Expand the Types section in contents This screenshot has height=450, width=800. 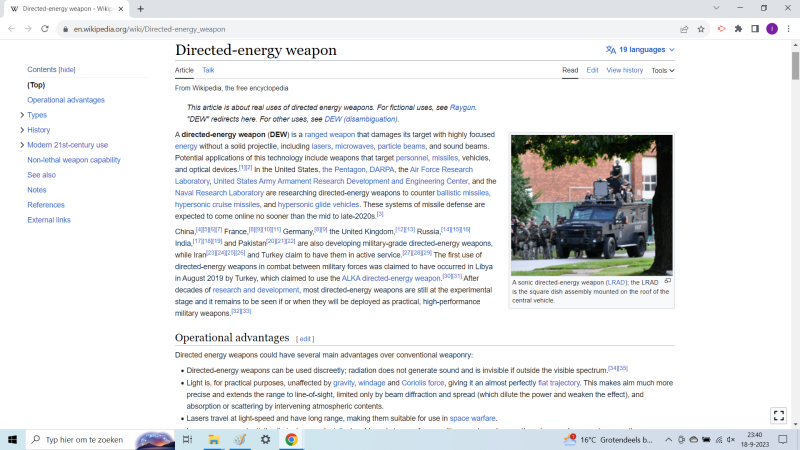[x=22, y=115]
